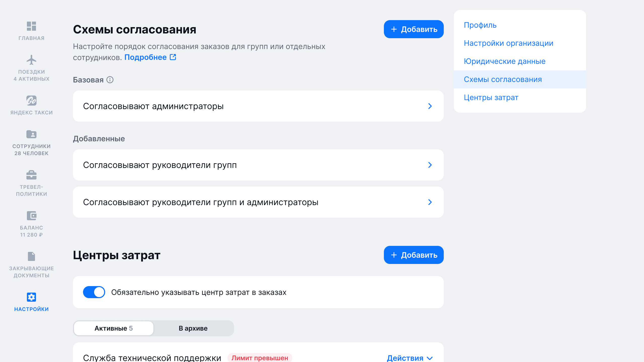Select the Активные 5 tab

[114, 328]
